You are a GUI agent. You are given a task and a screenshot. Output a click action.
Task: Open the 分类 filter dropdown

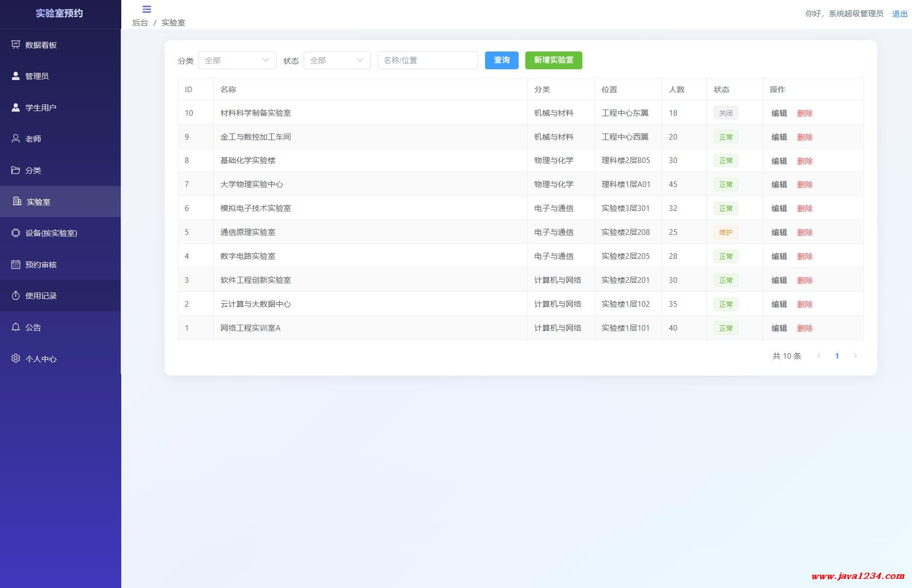[237, 60]
